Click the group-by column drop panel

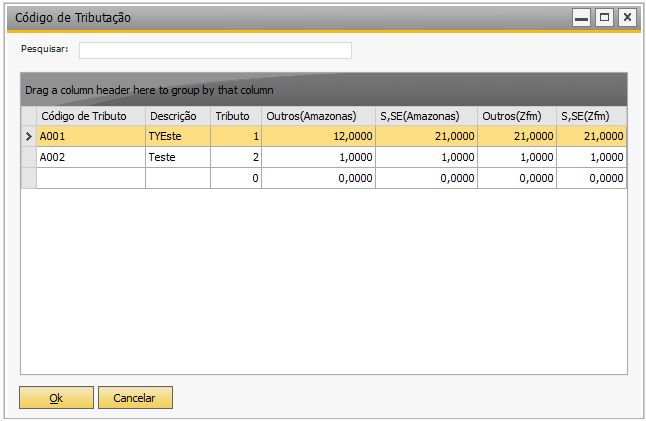point(324,90)
